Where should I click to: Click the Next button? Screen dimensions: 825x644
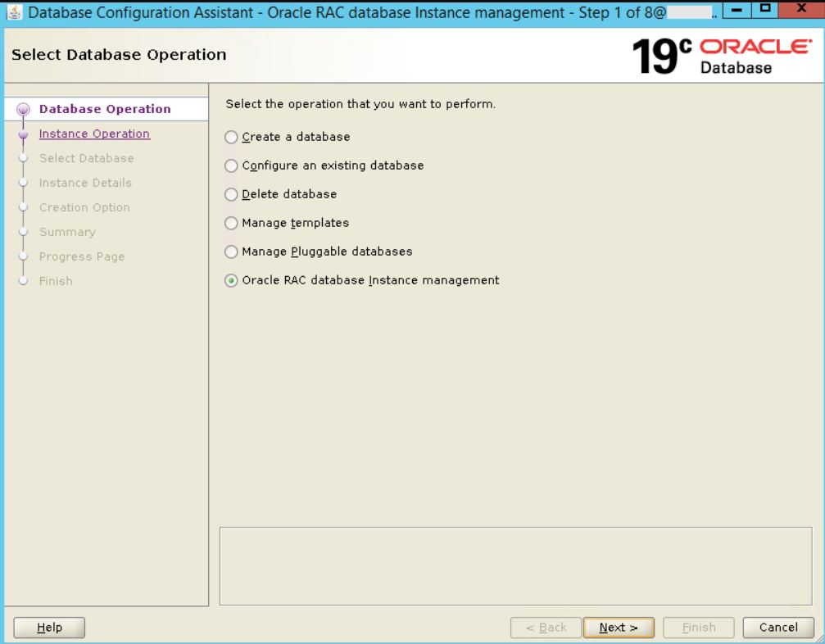pos(619,627)
